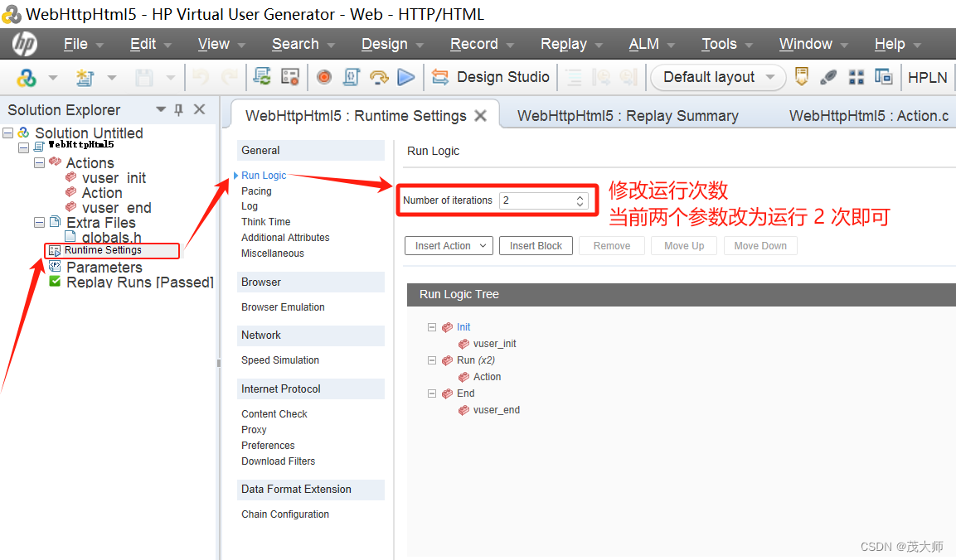Select Pacing settings
956x560 pixels.
coord(257,191)
